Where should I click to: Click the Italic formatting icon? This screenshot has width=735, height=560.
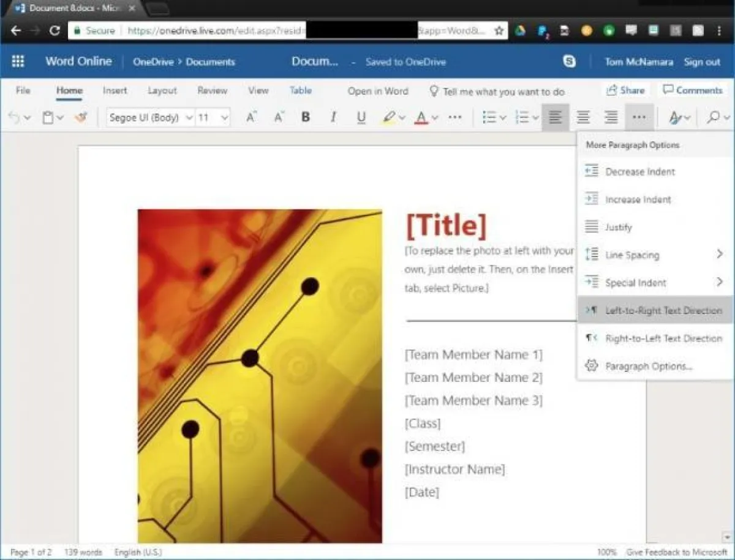tap(333, 118)
